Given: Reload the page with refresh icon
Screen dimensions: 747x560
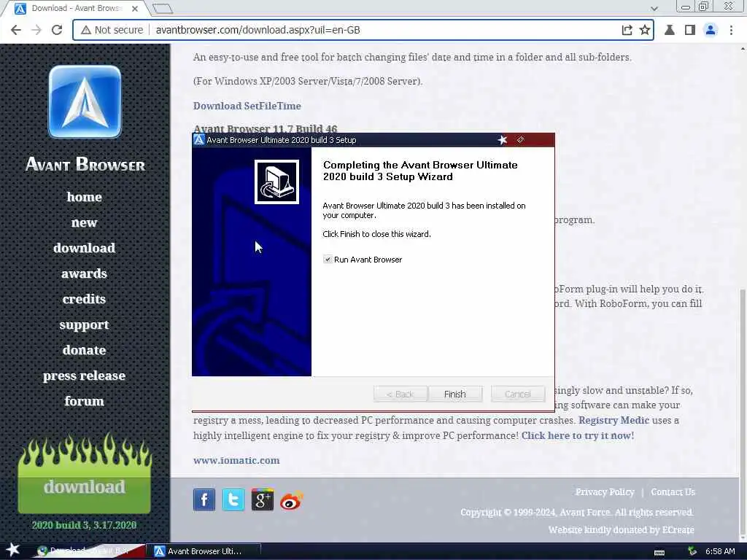Looking at the screenshot, I should pos(57,30).
